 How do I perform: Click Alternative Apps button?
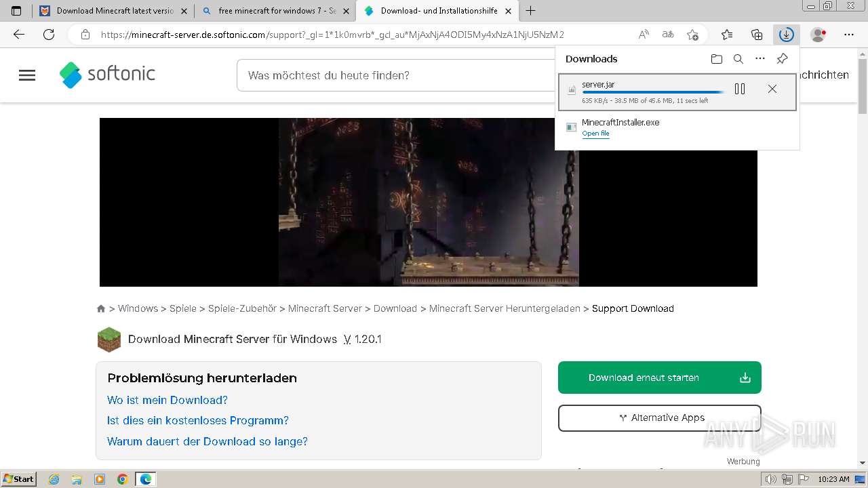click(660, 418)
